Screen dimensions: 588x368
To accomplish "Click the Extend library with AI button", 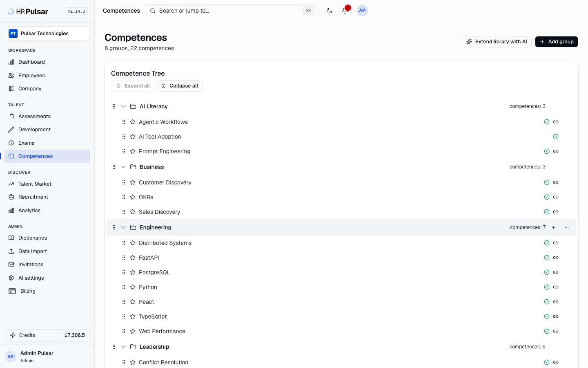I will click(497, 42).
